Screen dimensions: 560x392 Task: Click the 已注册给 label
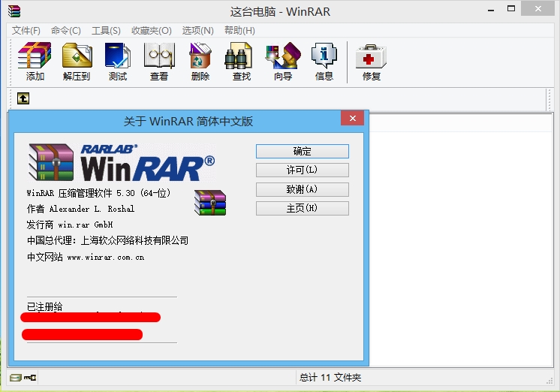pyautogui.click(x=44, y=306)
